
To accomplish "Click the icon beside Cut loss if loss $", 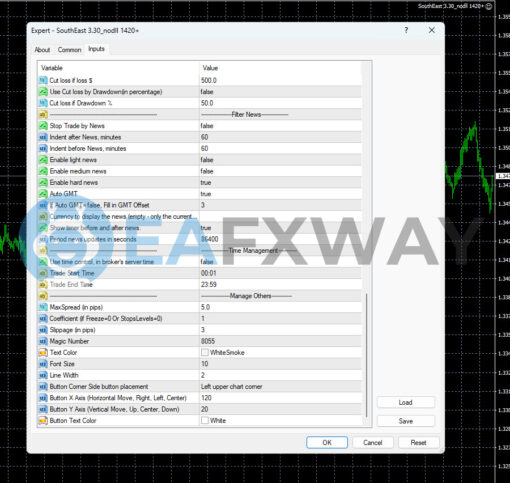I will point(43,80).
